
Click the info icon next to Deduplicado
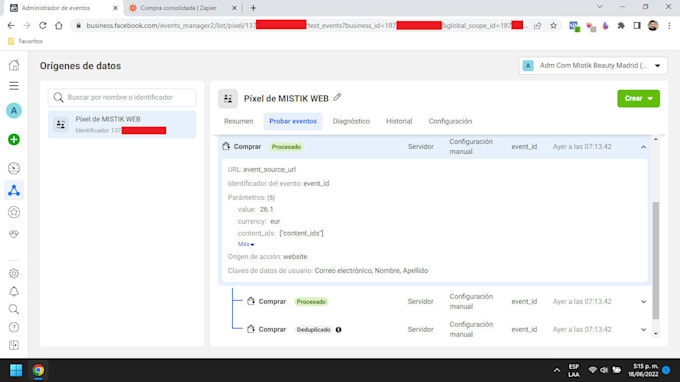pos(338,330)
